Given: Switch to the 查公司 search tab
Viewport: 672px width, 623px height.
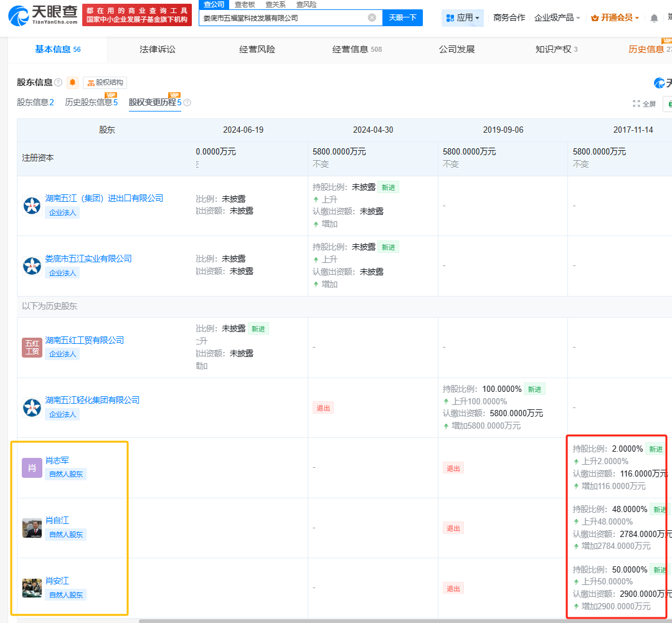Looking at the screenshot, I should (x=214, y=4).
